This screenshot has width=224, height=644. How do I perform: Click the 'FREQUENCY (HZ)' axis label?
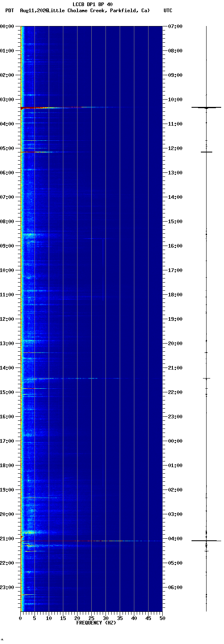96,623
